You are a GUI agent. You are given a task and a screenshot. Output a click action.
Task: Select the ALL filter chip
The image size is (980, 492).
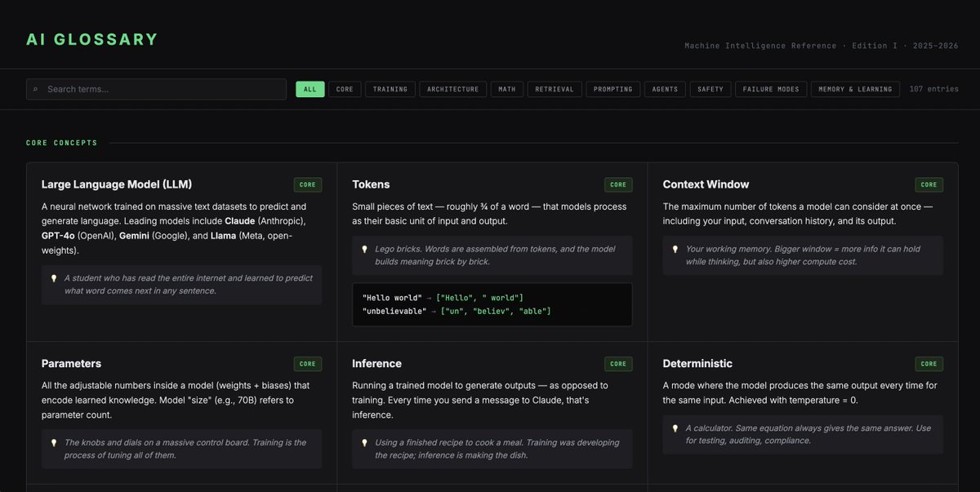click(x=310, y=89)
